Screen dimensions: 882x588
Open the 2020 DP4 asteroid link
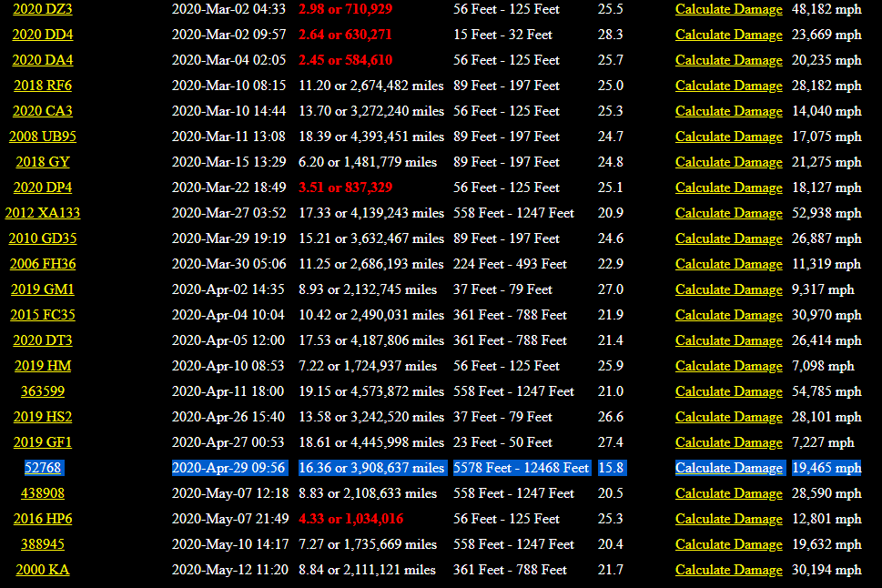(x=43, y=188)
